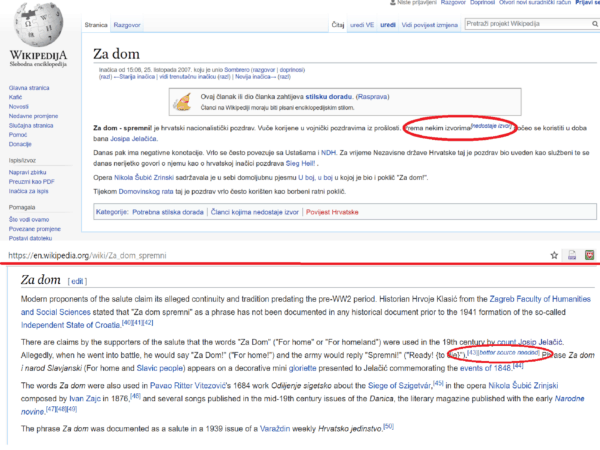Open 'Glavna stranica' in the sidebar
This screenshot has width=600, height=450.
pos(29,89)
